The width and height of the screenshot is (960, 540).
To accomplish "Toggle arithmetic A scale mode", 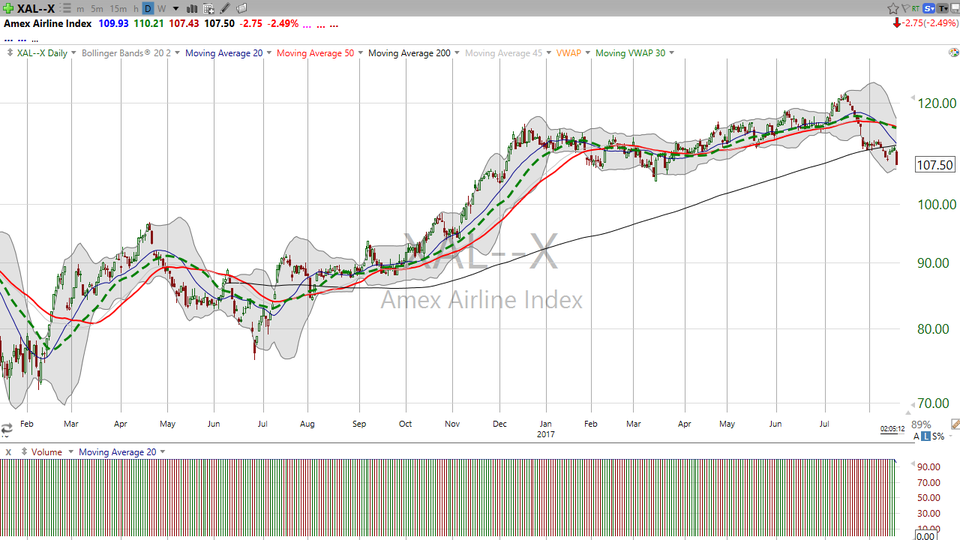I will pyautogui.click(x=917, y=437).
